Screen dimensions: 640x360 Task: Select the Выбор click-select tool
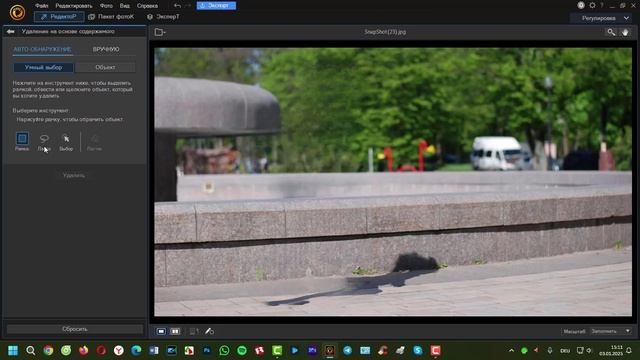66,142
